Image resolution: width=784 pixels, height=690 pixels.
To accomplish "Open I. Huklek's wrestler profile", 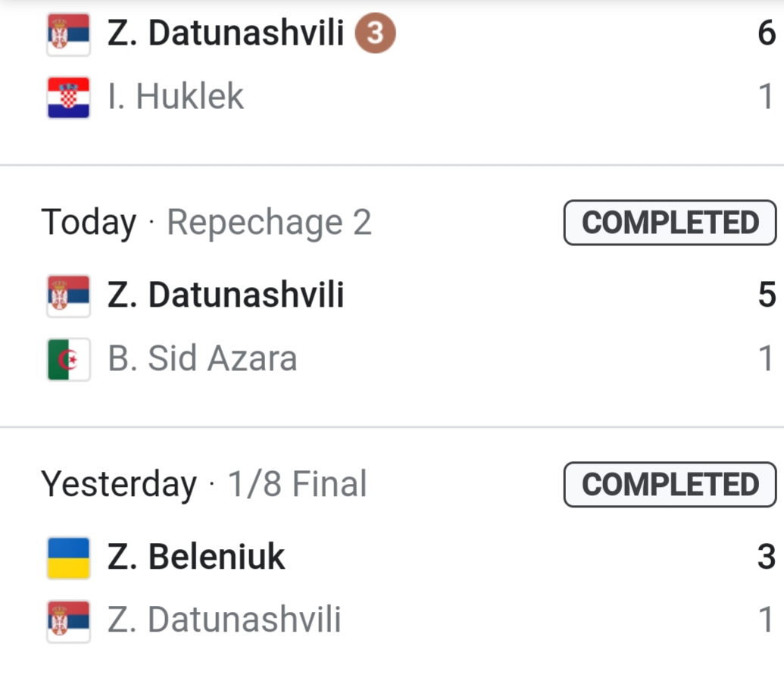I will [x=176, y=98].
